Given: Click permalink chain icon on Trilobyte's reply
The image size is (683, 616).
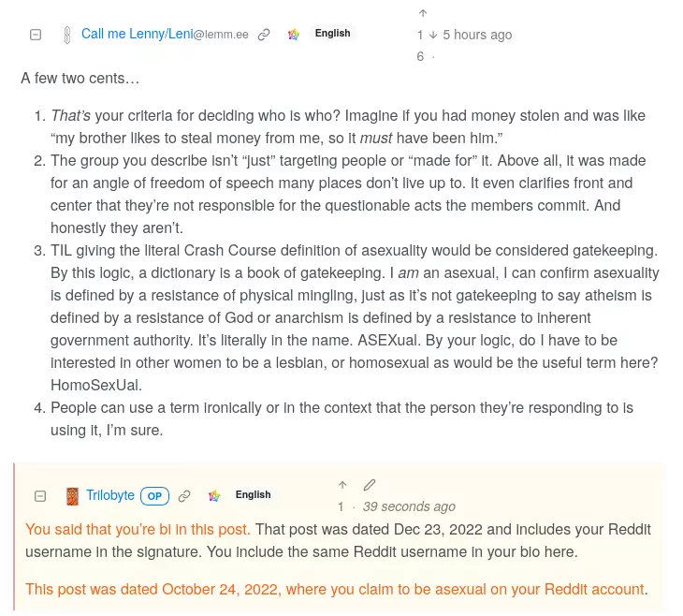Looking at the screenshot, I should pyautogui.click(x=184, y=496).
